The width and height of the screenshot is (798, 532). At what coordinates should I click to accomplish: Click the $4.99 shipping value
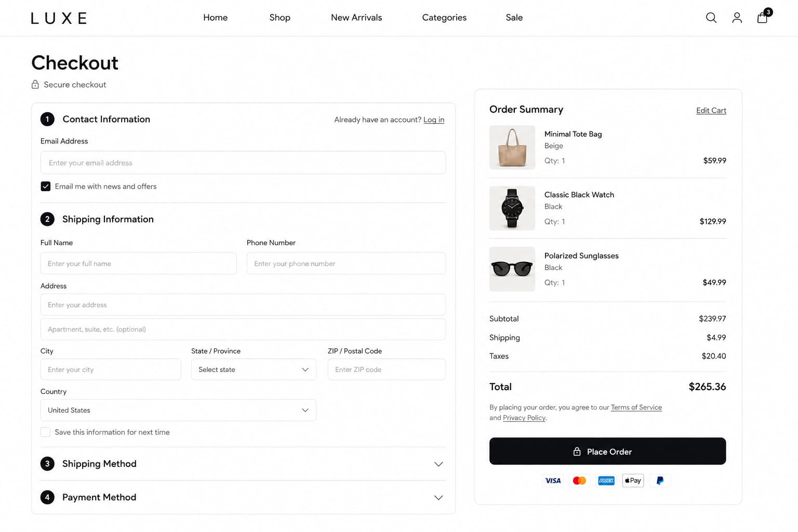[716, 338]
